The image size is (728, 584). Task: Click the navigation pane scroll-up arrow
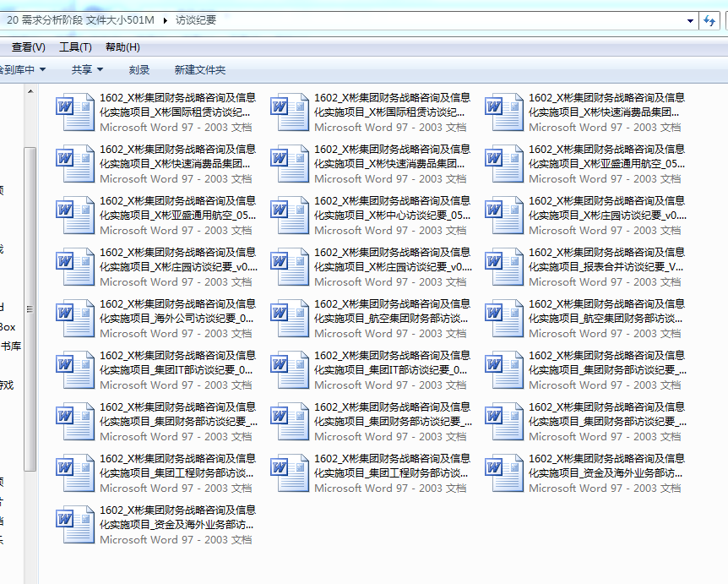coord(30,91)
